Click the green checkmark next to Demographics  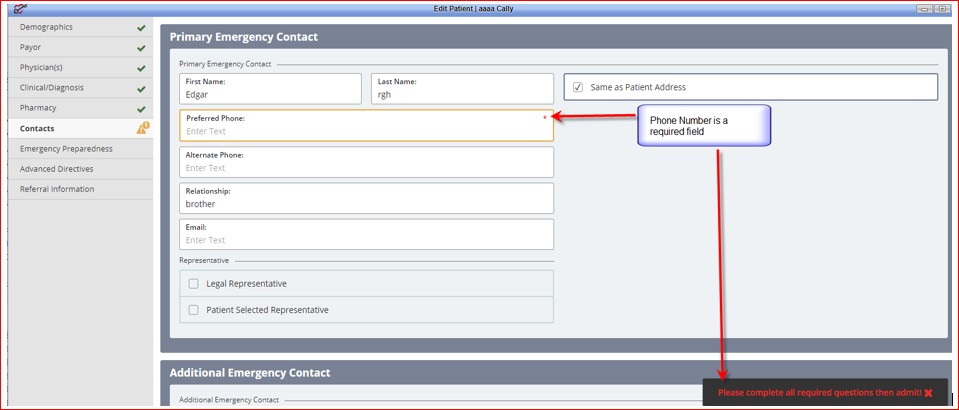click(141, 28)
